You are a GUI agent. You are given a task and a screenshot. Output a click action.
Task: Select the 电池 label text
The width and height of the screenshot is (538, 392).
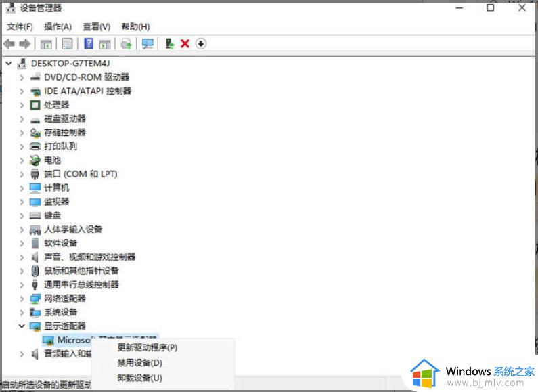[52, 160]
